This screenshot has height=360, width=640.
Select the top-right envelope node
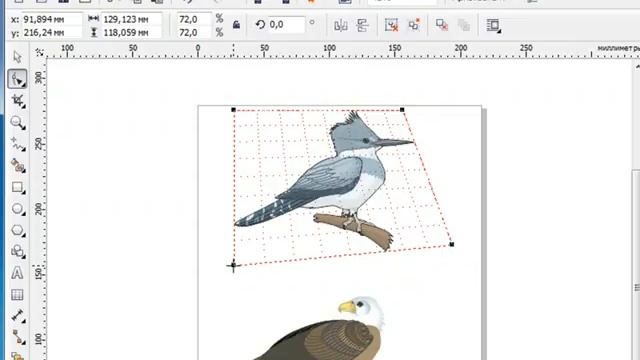[402, 109]
